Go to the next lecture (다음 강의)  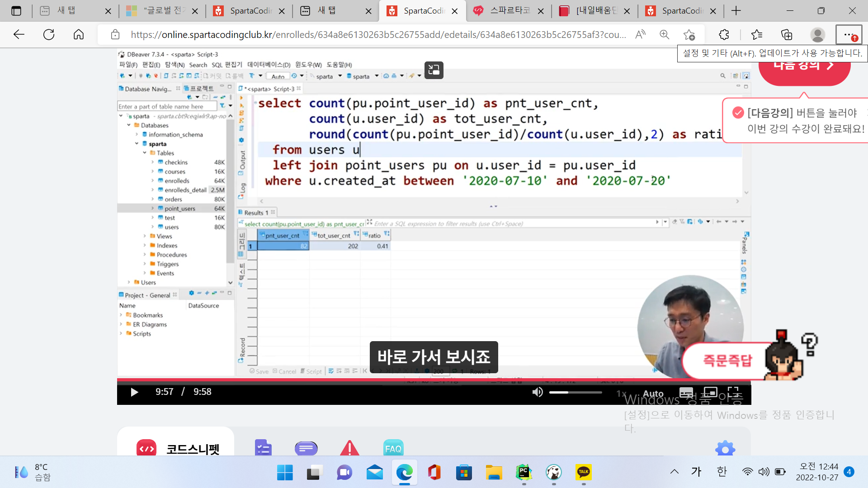[804, 68]
